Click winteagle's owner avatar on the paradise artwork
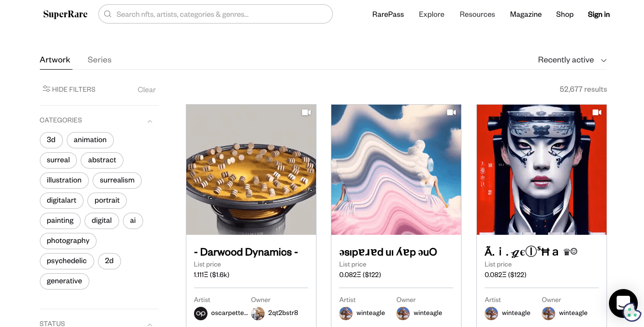Screen dimensions: 644x327 403,313
